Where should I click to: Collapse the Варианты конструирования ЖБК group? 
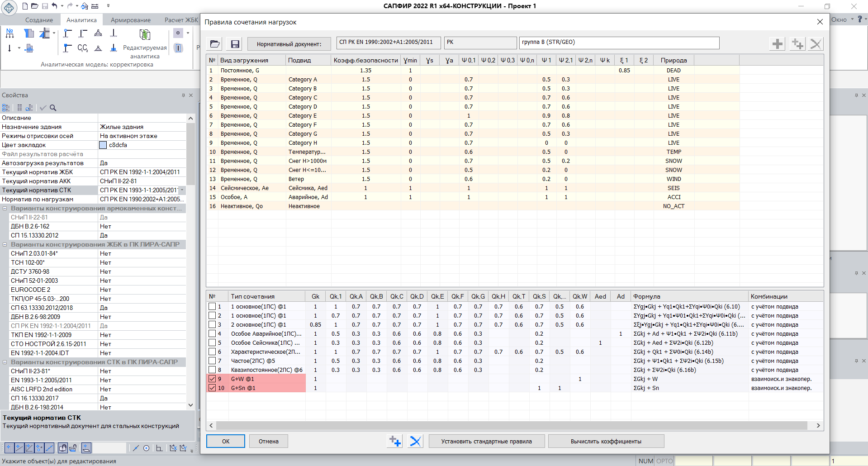pos(5,244)
